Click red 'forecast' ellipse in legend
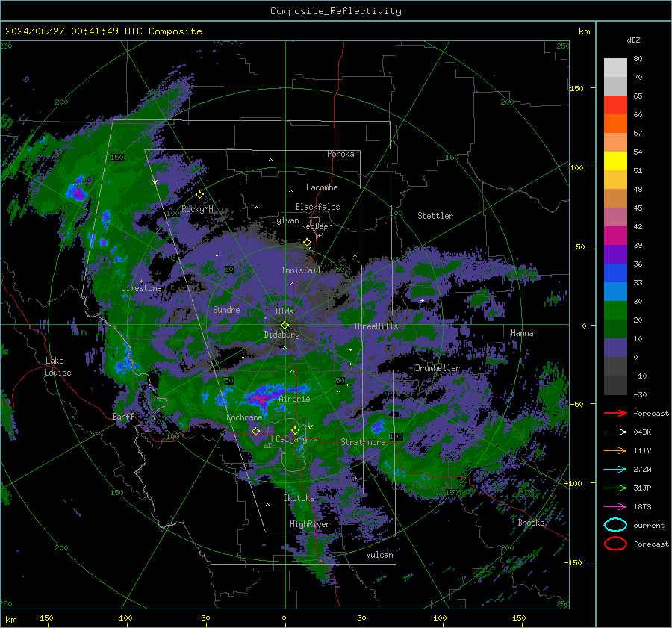The image size is (672, 628). coord(615,544)
